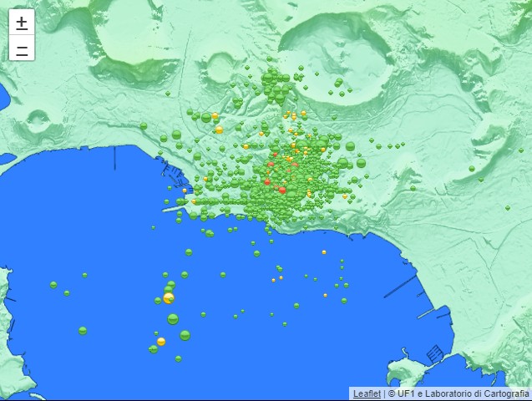This screenshot has width=532, height=401.
Task: Select the southernmost green marker on the map
Action: pyautogui.click(x=178, y=358)
